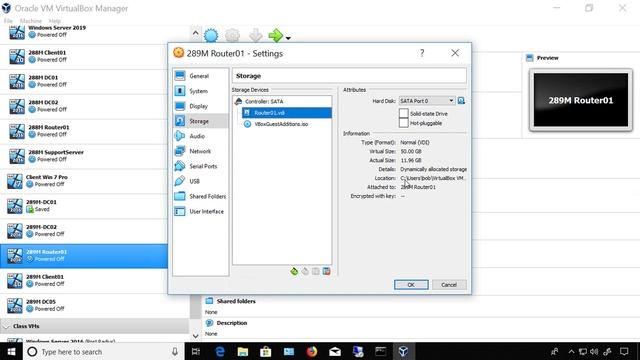Screen dimensions: 640x360
Task: Open Microsoft Edge from the taskbar
Action: (220, 351)
